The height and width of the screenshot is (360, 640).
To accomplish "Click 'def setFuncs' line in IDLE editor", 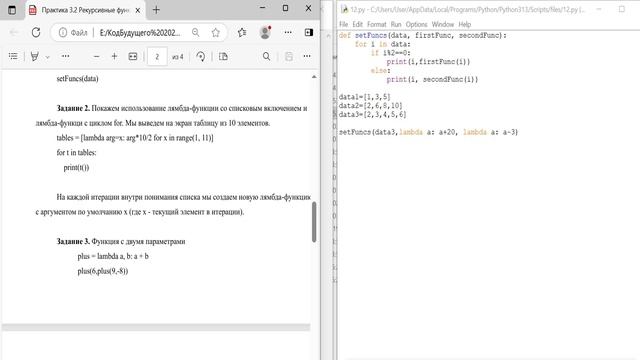I will pos(422,36).
